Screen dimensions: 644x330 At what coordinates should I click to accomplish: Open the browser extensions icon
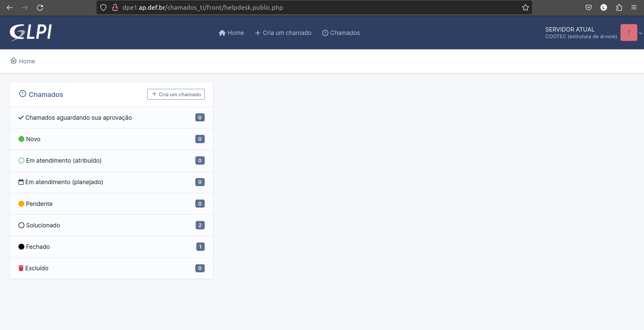point(619,7)
